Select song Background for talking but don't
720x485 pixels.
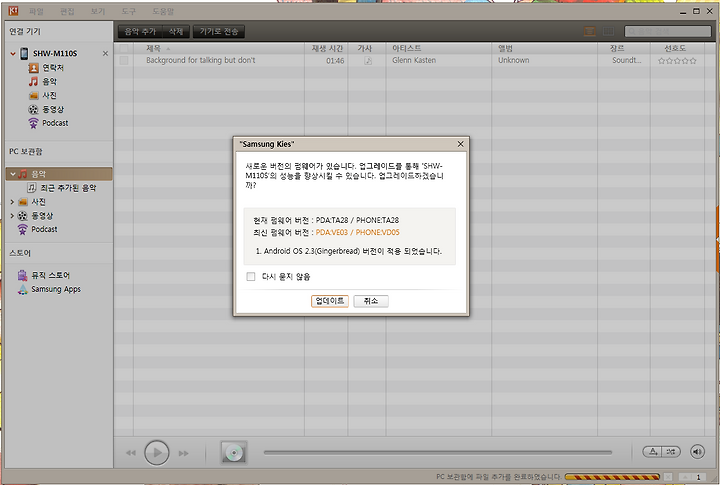(201, 60)
